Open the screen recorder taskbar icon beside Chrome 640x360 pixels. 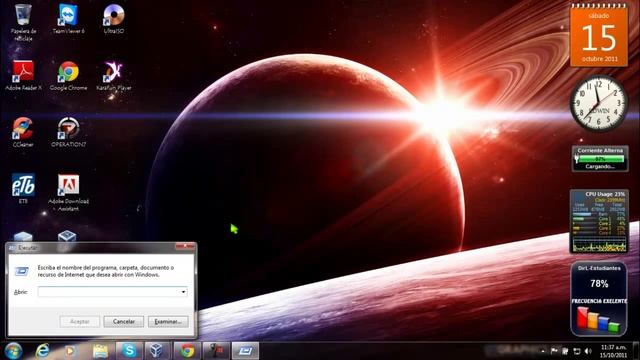[x=216, y=351]
